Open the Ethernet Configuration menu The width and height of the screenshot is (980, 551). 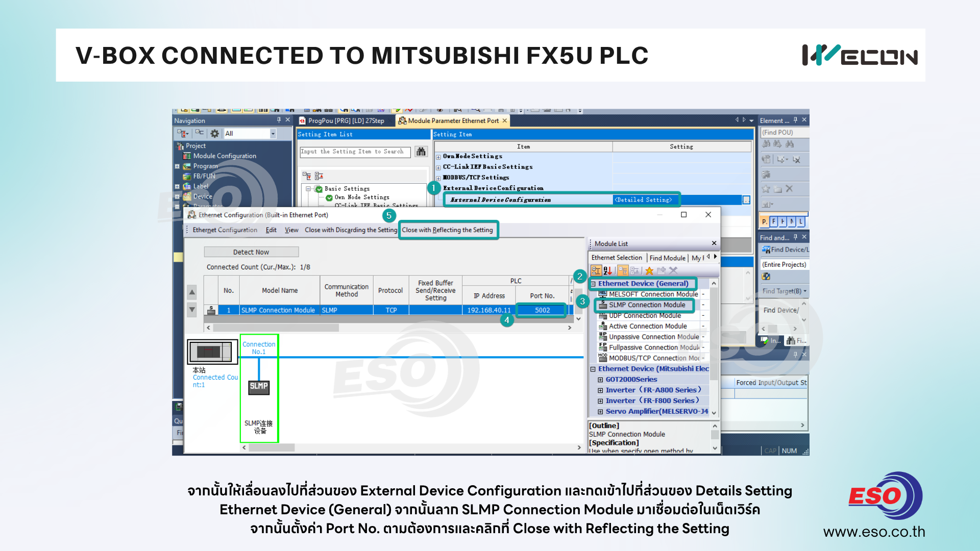pos(225,230)
